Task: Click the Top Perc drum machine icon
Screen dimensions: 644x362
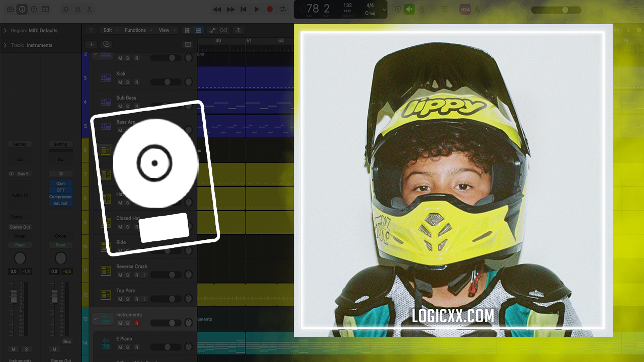Action: 106,295
